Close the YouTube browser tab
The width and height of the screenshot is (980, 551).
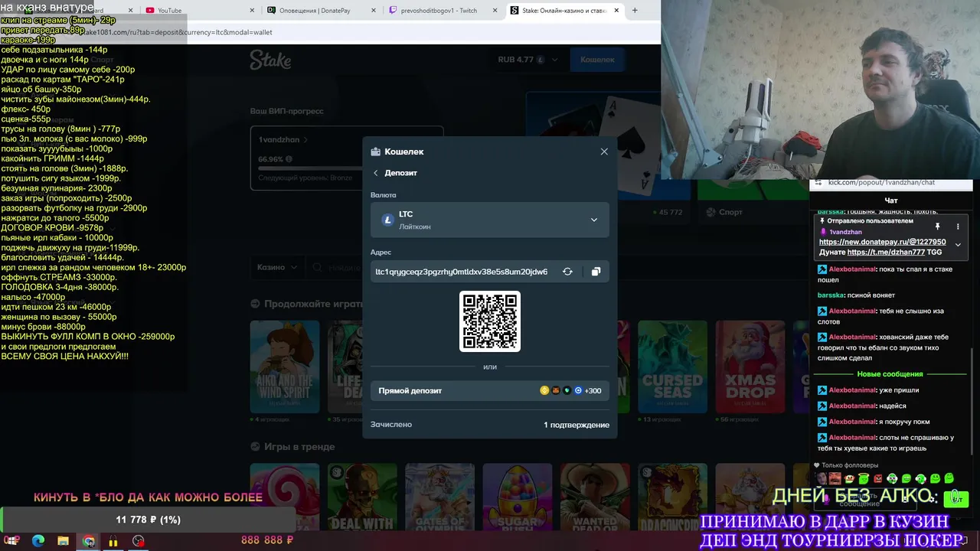(252, 11)
